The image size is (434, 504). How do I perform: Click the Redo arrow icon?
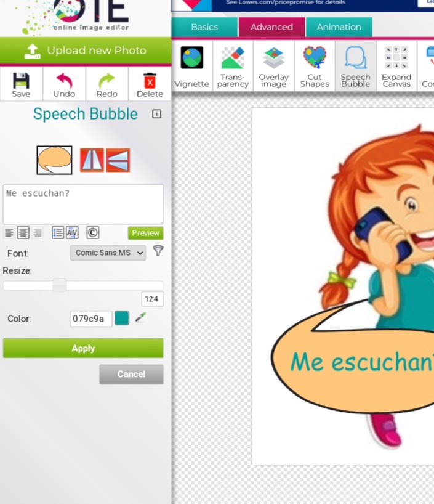[107, 84]
